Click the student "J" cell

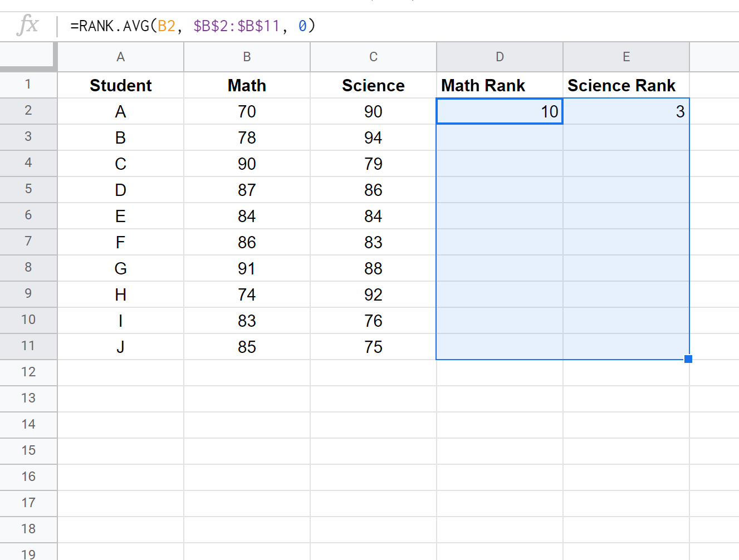[120, 347]
